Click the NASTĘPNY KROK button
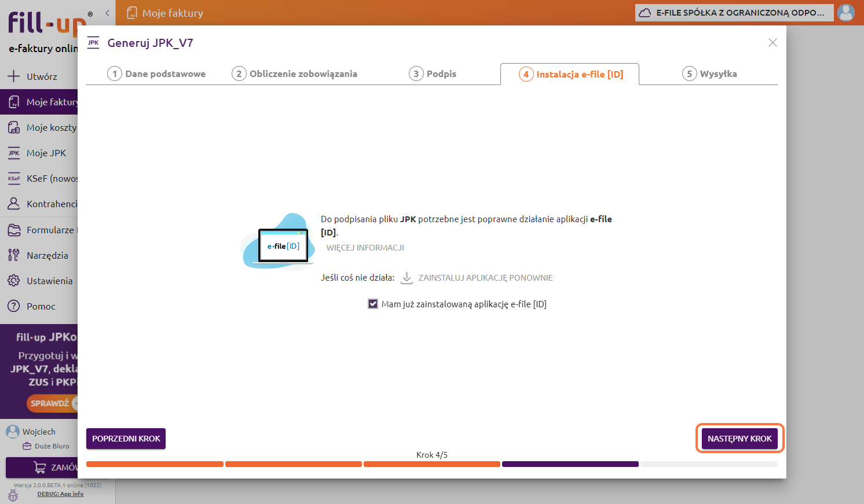 [x=739, y=439]
